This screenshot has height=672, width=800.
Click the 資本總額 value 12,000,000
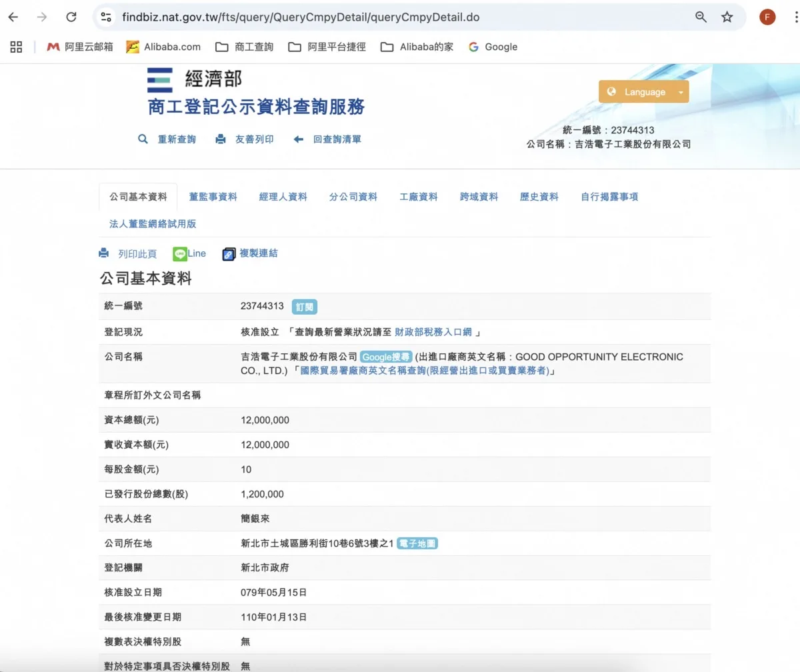[x=265, y=420]
